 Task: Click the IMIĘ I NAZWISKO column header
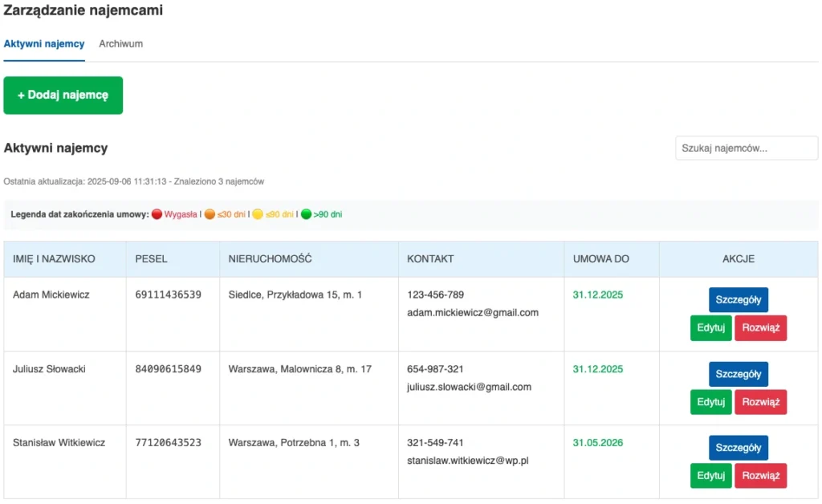tap(54, 259)
